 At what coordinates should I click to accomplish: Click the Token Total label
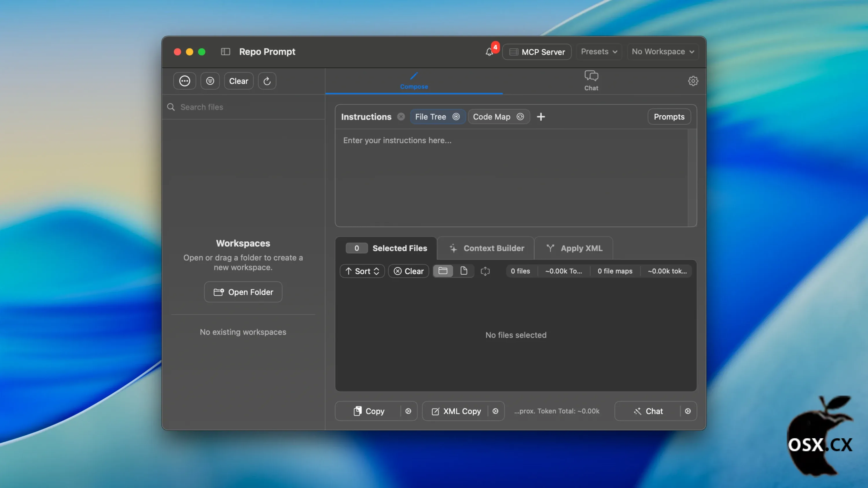[557, 411]
